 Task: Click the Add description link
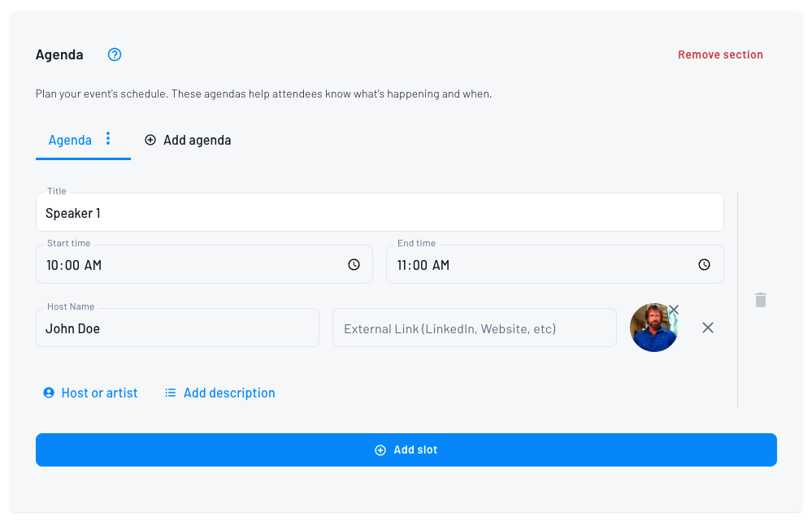229,393
